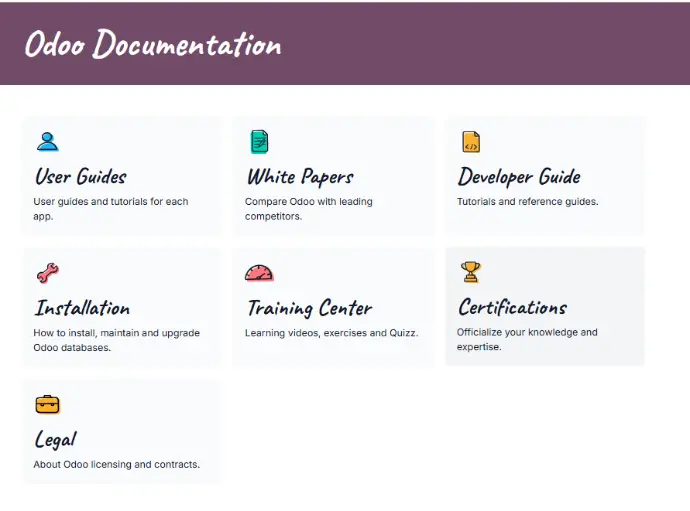The width and height of the screenshot is (690, 511).
Task: Click the Developer Guide code file icon
Action: 471,142
